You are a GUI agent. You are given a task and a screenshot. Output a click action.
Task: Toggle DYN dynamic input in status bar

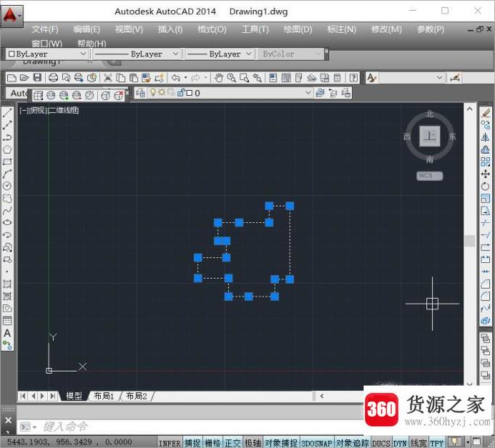[400, 443]
